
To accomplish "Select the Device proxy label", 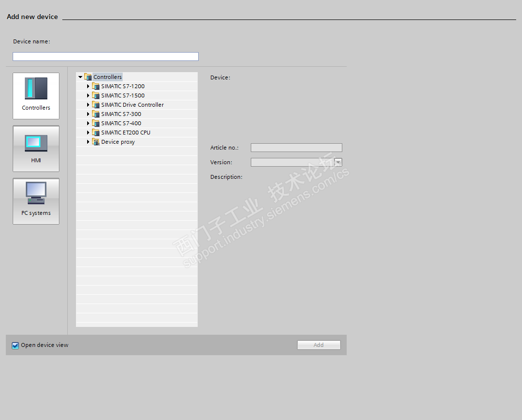I will pos(118,142).
